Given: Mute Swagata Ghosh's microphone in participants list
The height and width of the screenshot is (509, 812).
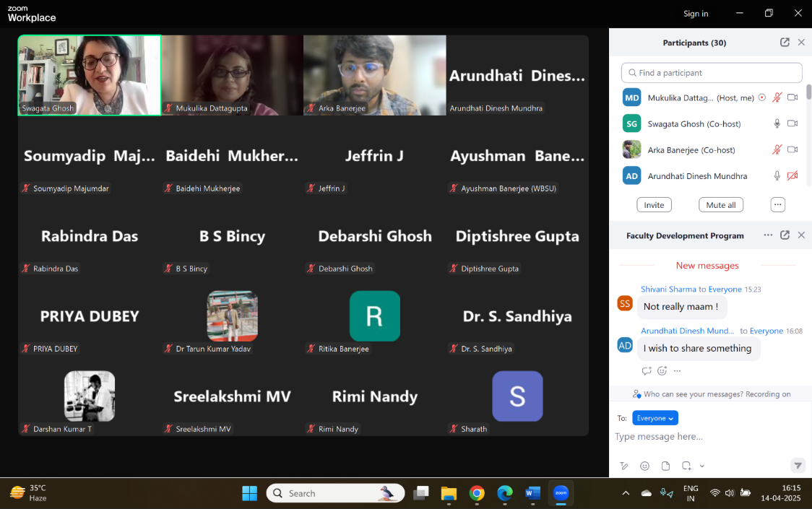Looking at the screenshot, I should (777, 123).
